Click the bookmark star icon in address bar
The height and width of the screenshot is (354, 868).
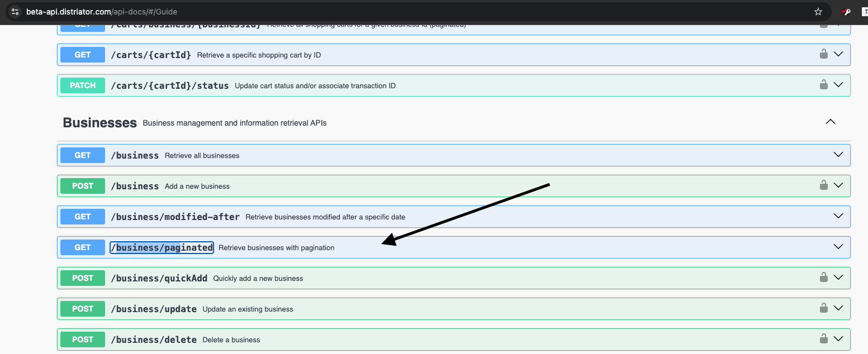point(818,12)
